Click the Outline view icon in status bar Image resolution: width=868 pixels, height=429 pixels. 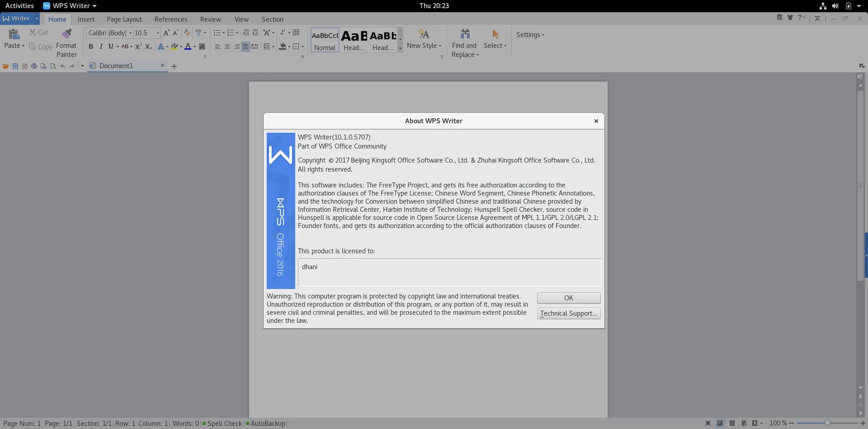pyautogui.click(x=732, y=423)
